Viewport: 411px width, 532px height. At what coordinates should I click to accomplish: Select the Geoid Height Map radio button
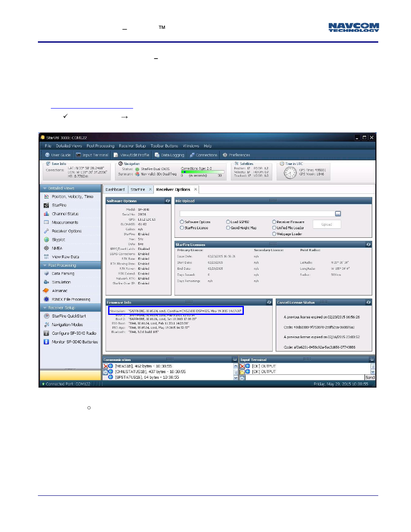(228, 228)
